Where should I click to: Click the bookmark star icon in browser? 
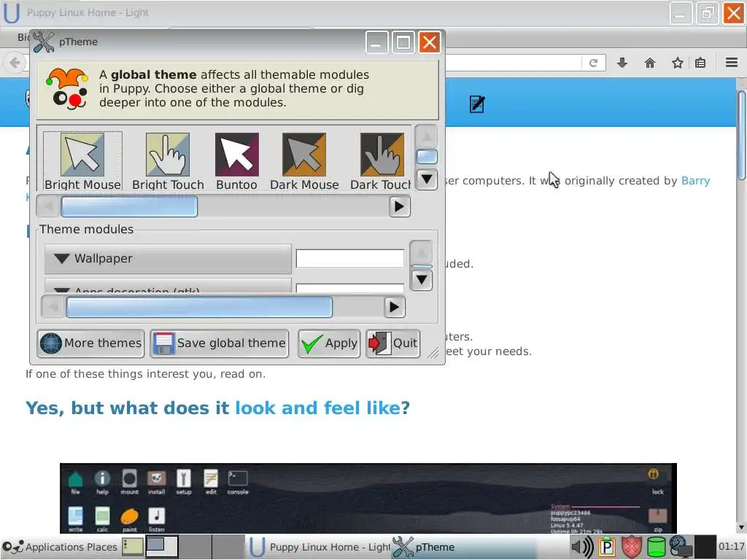678,63
